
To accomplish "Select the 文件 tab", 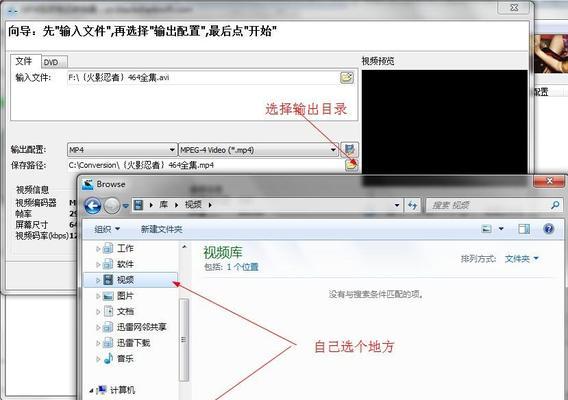I will click(25, 61).
